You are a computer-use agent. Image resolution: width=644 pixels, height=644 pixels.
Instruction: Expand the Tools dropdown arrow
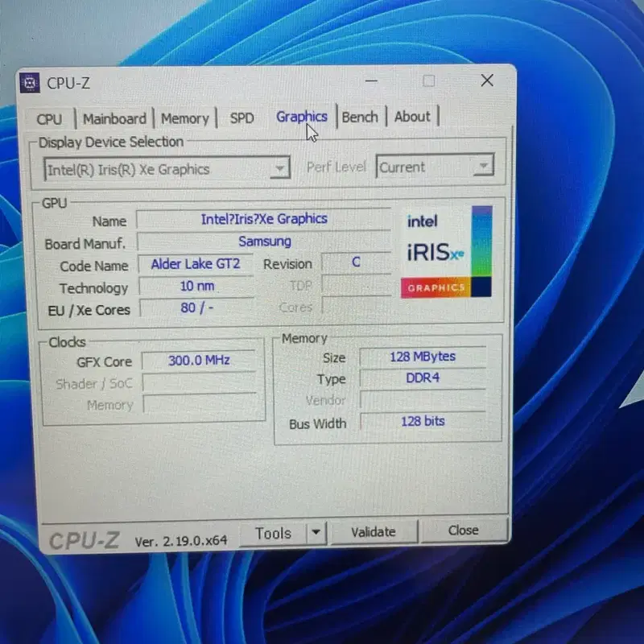[x=316, y=532]
